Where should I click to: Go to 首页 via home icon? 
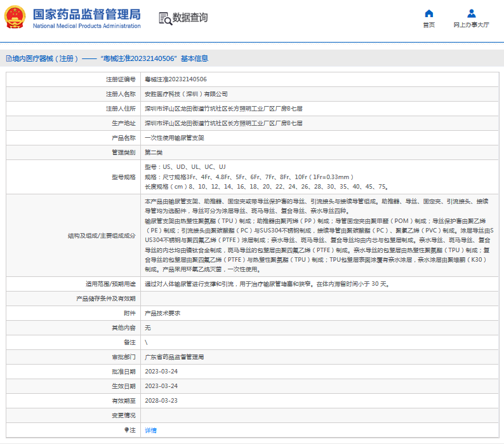click(x=429, y=13)
